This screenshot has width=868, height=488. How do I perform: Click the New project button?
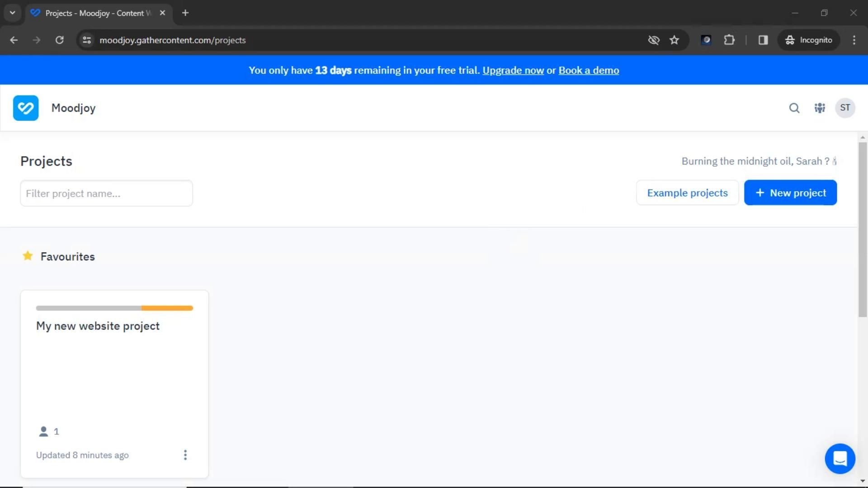790,193
